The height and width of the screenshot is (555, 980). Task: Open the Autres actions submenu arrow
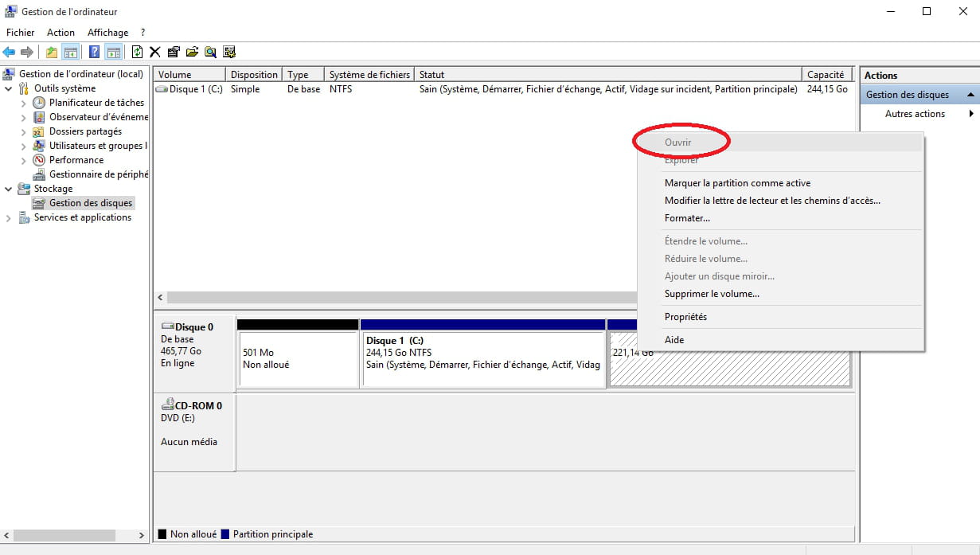971,114
